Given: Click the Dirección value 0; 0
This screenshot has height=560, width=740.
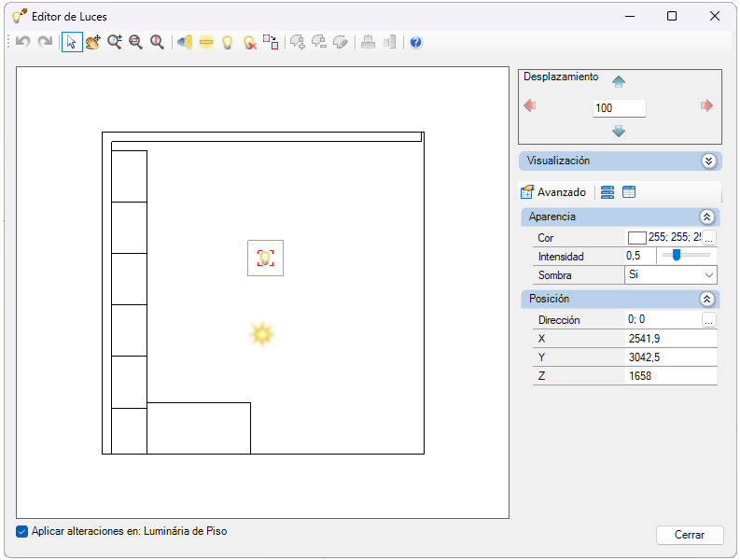Looking at the screenshot, I should [636, 319].
